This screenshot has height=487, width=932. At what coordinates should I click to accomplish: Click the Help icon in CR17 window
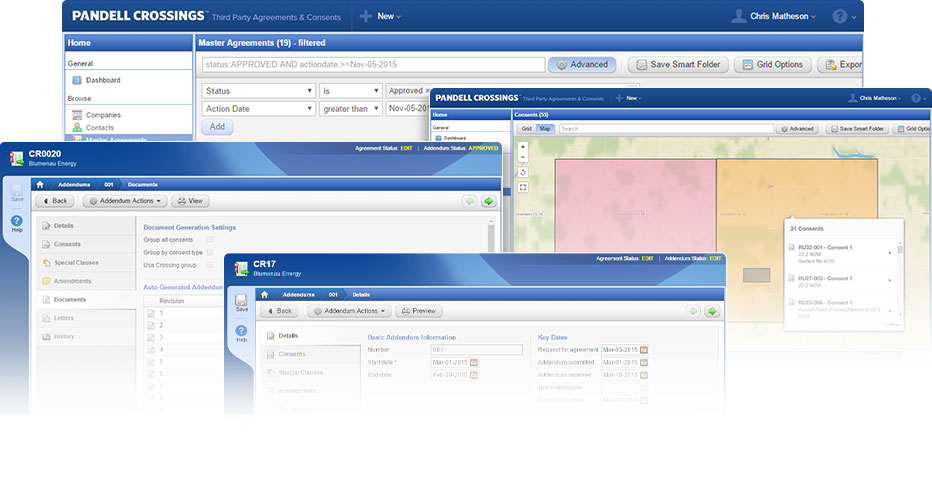(241, 334)
